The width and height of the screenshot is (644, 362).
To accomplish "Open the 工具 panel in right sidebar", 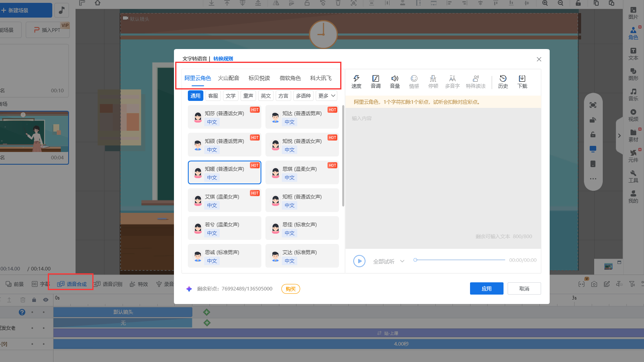I will point(633,177).
